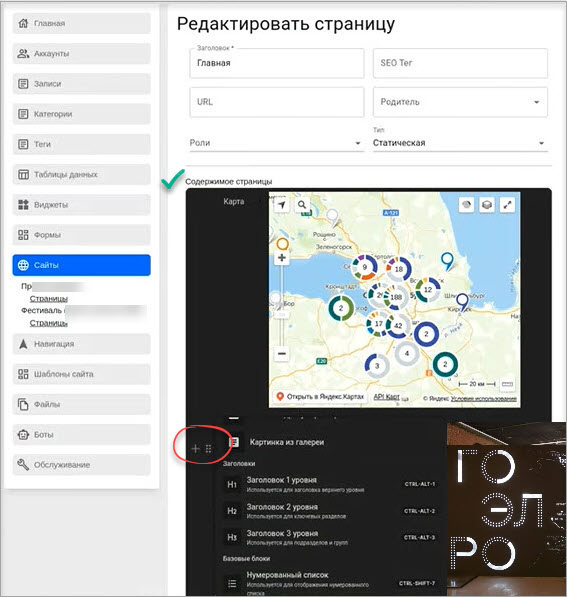Go to Виджеты in the sidebar

pyautogui.click(x=81, y=204)
